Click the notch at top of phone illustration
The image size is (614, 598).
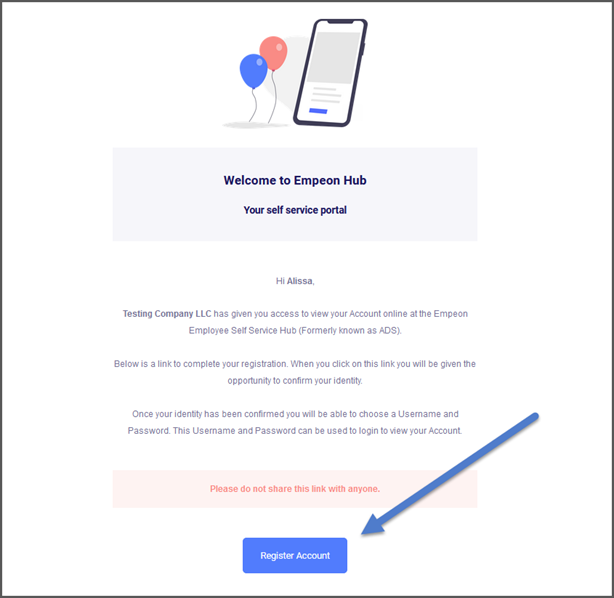coord(340,22)
